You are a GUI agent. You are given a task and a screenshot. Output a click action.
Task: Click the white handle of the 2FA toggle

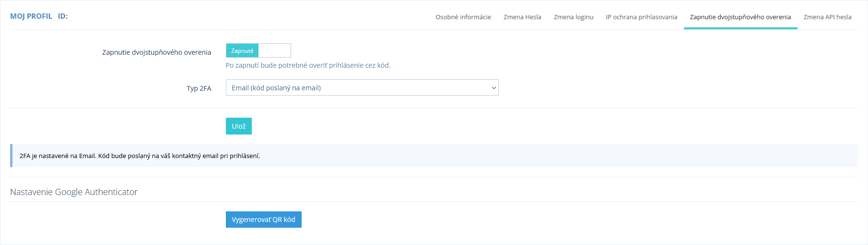(x=274, y=50)
